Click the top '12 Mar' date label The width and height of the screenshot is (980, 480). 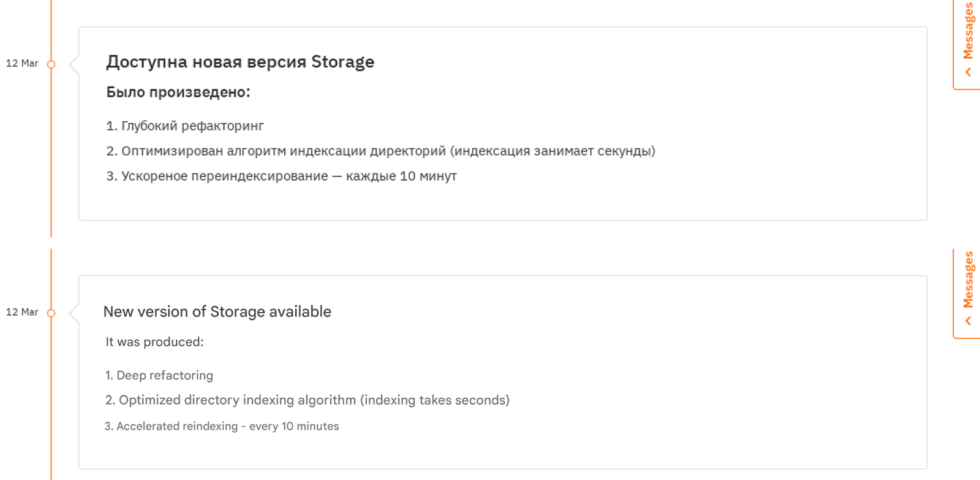(x=21, y=63)
